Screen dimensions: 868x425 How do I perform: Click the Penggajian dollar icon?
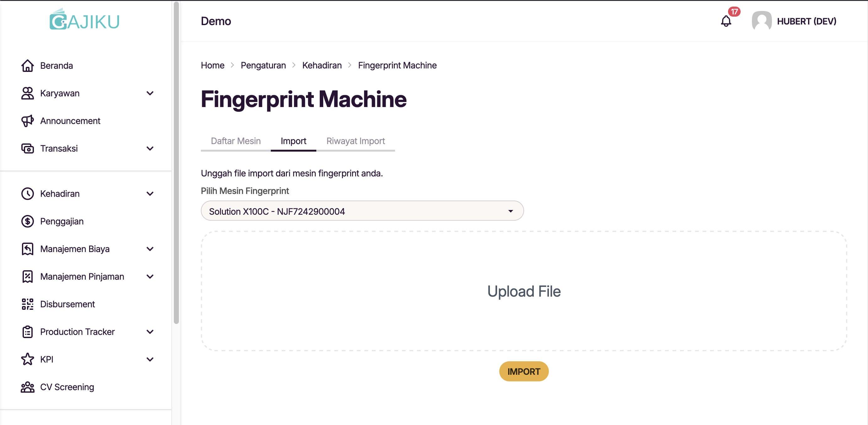(x=27, y=221)
